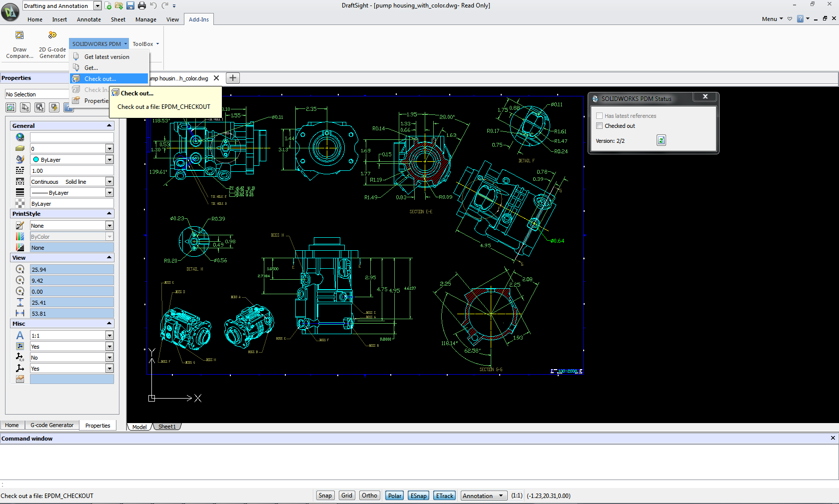Click the Help question mark icon
Viewport: 839px width, 504px height.
pos(800,19)
